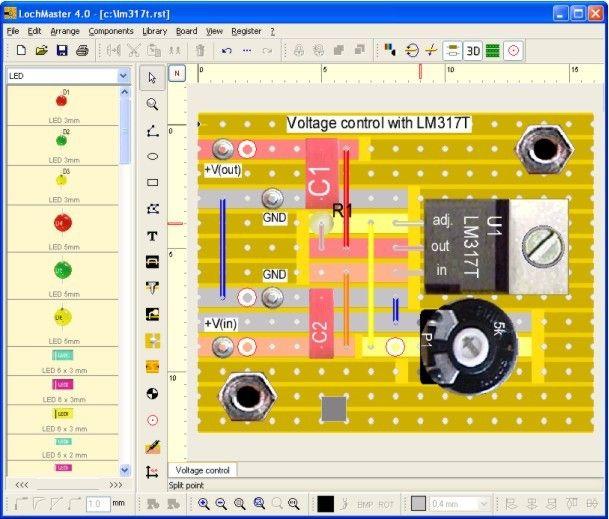Click the Save floppy disk icon

pyautogui.click(x=62, y=50)
